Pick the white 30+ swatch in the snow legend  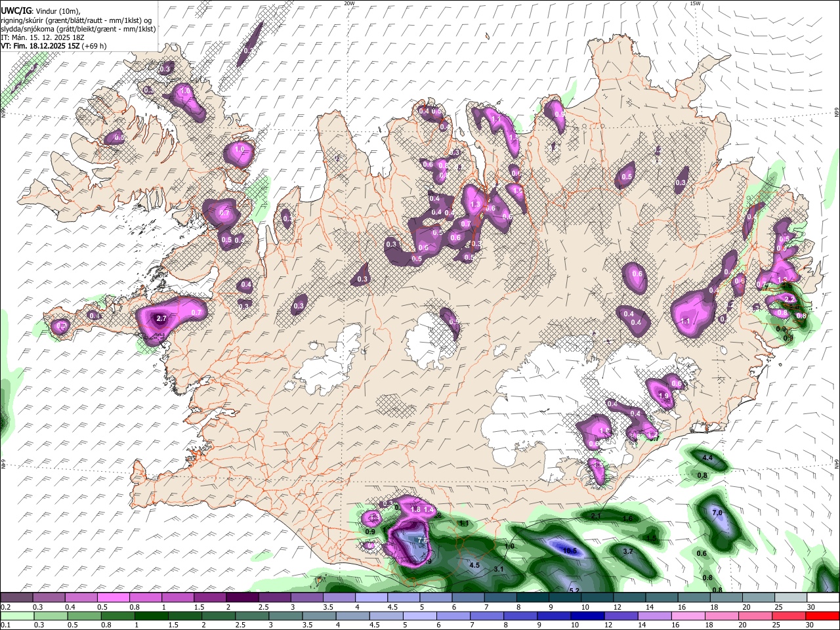tap(823, 598)
